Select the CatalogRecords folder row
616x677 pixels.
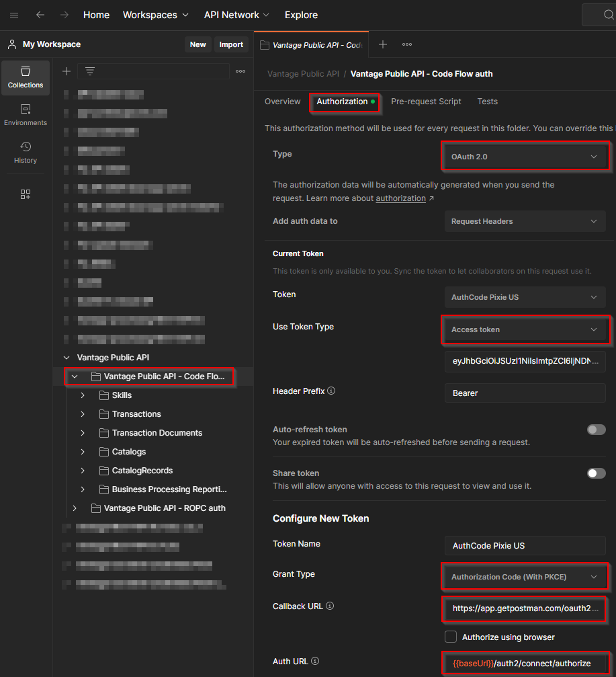[x=153, y=471]
